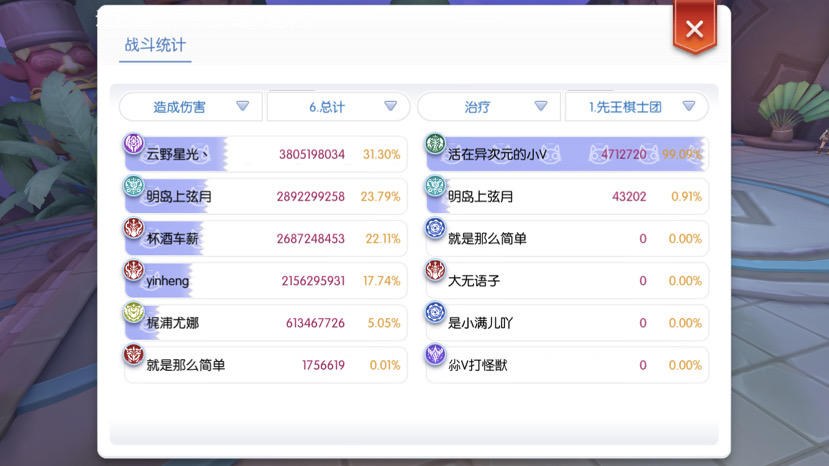Select player name 梶浦尤娜
Screen dimensions: 829x466
point(172,323)
